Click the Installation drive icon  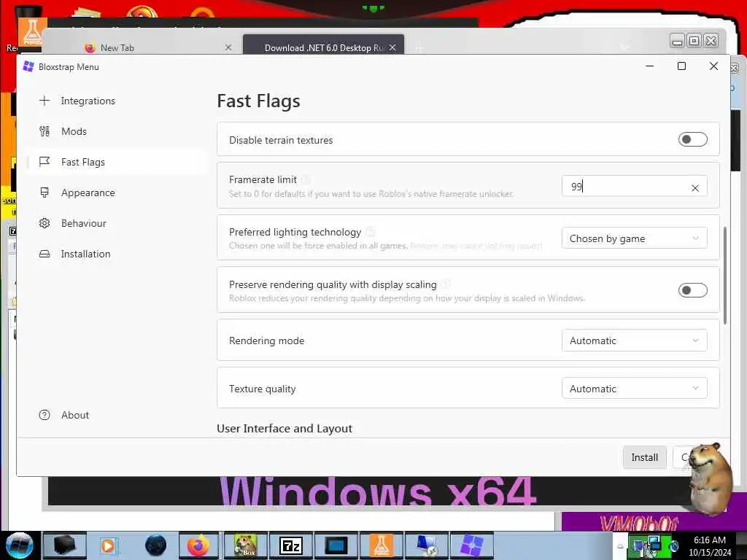click(44, 254)
